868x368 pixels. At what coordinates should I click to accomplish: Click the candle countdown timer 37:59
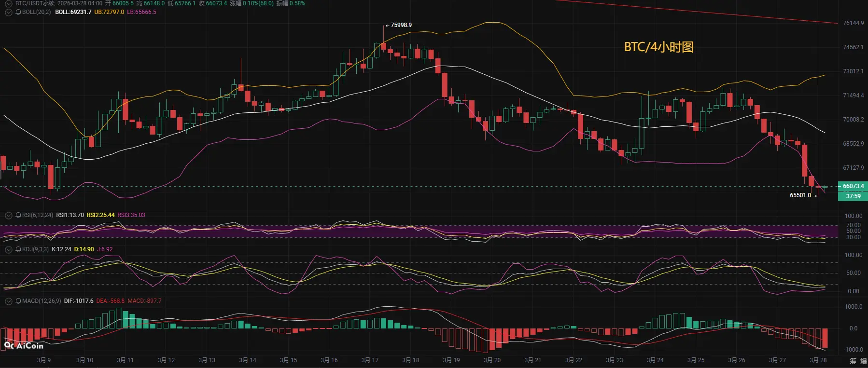pos(853,196)
